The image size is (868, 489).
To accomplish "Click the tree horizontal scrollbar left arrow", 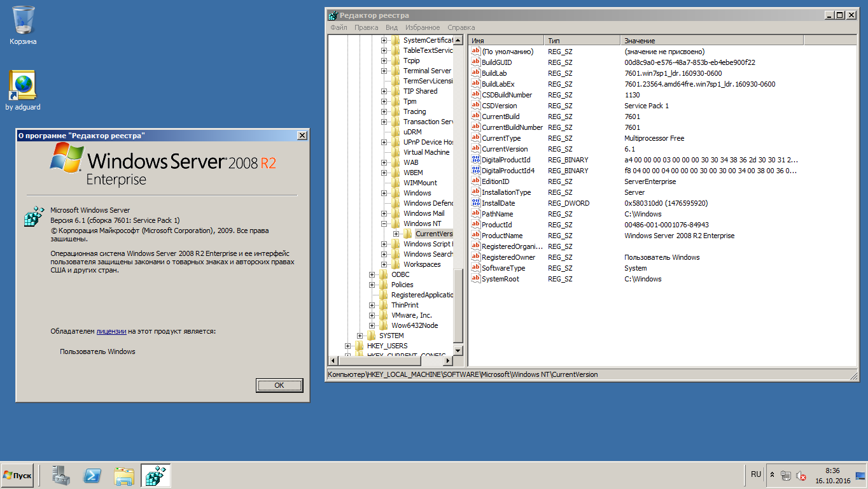I will click(333, 361).
